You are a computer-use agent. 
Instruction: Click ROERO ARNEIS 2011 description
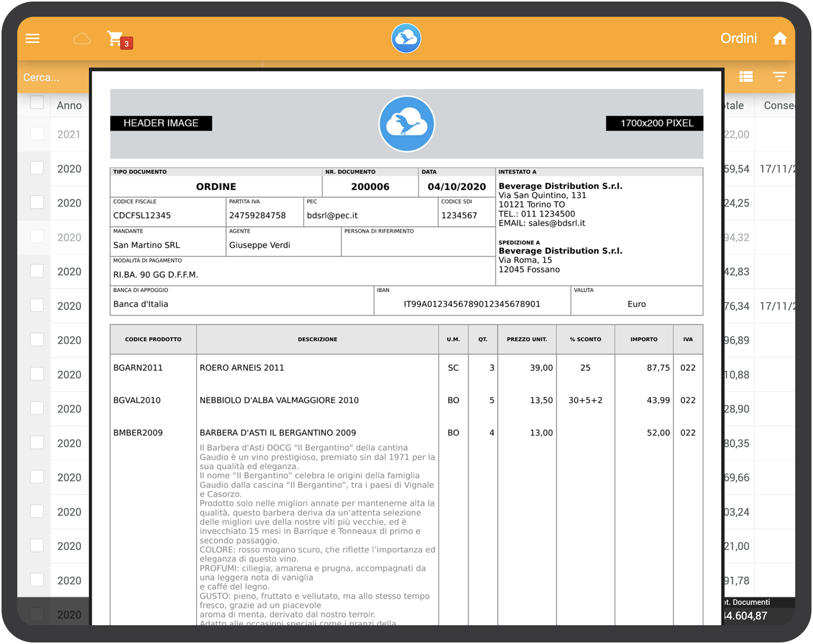click(242, 368)
